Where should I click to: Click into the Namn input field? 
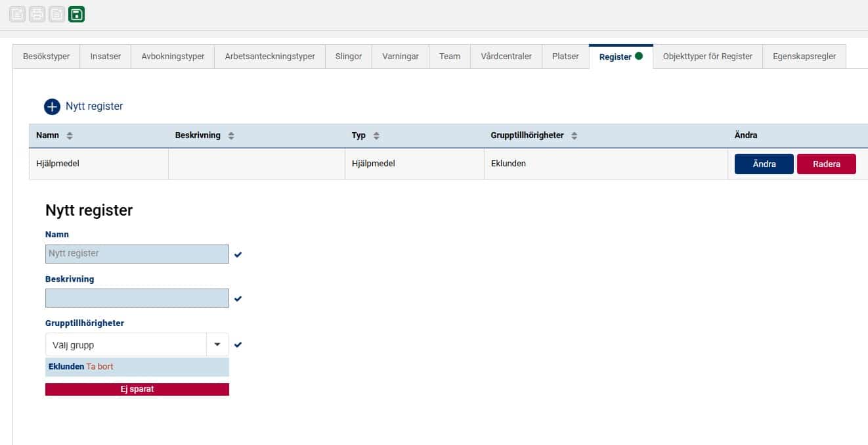137,254
